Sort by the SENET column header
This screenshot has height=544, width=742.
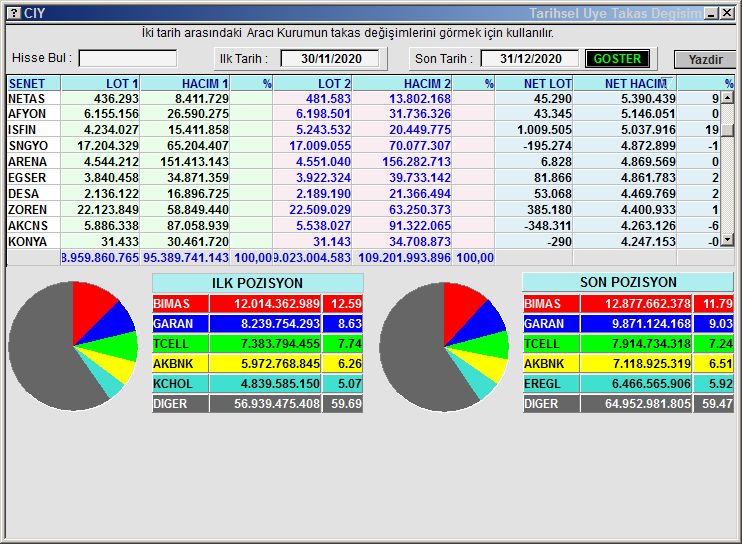[33, 84]
